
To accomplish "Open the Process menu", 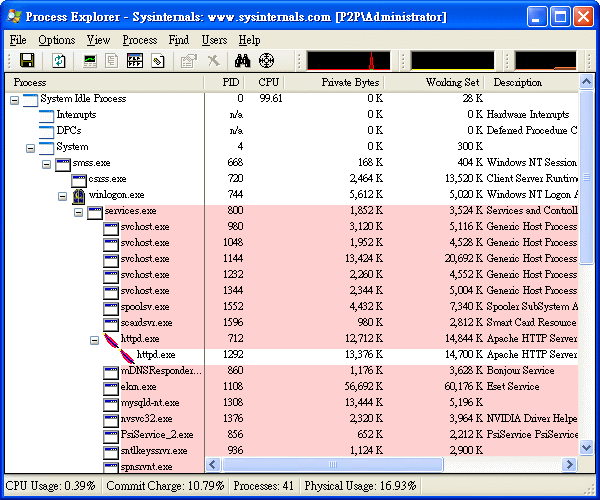I will (x=140, y=40).
